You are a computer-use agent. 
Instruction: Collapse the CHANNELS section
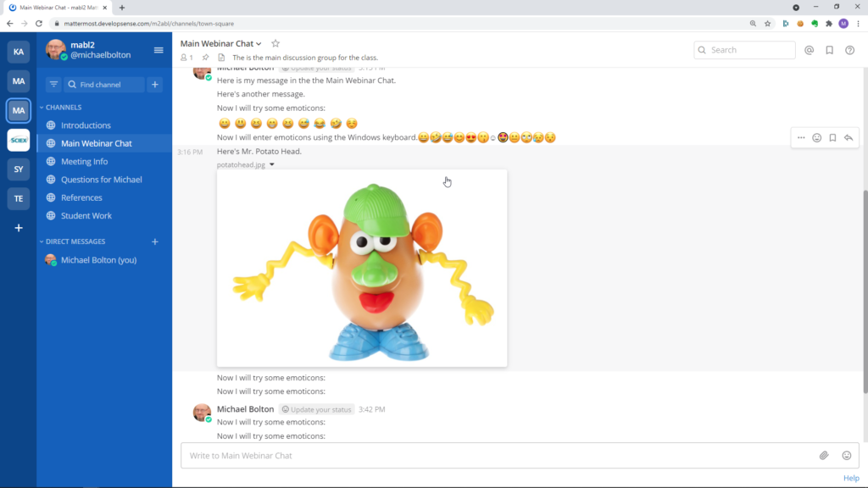[x=61, y=108]
